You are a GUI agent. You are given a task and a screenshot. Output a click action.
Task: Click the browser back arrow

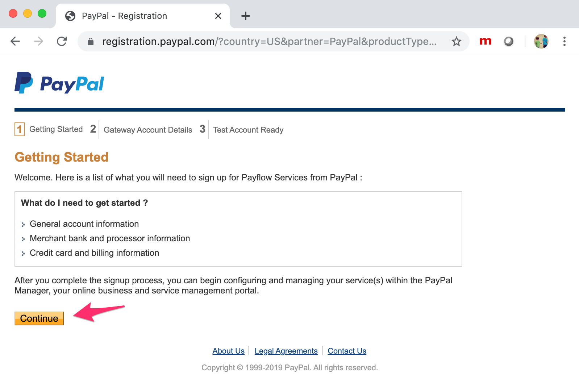15,41
